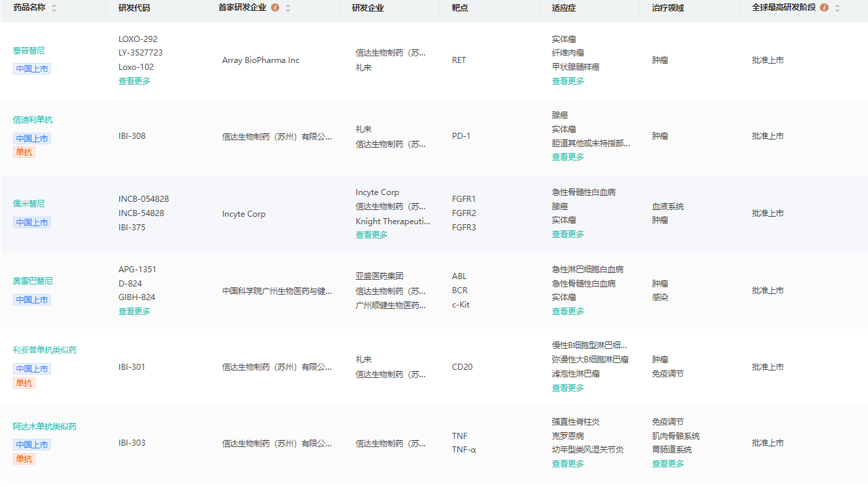Click the 中国上市 tag under 信迪利单抗
The width and height of the screenshot is (868, 487).
tap(32, 139)
